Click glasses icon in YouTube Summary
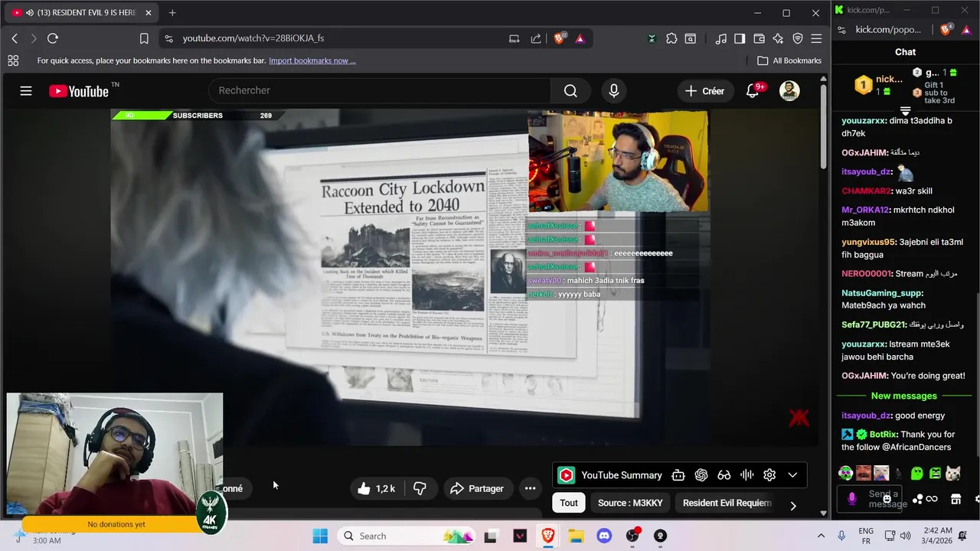Image resolution: width=980 pixels, height=551 pixels. point(724,475)
